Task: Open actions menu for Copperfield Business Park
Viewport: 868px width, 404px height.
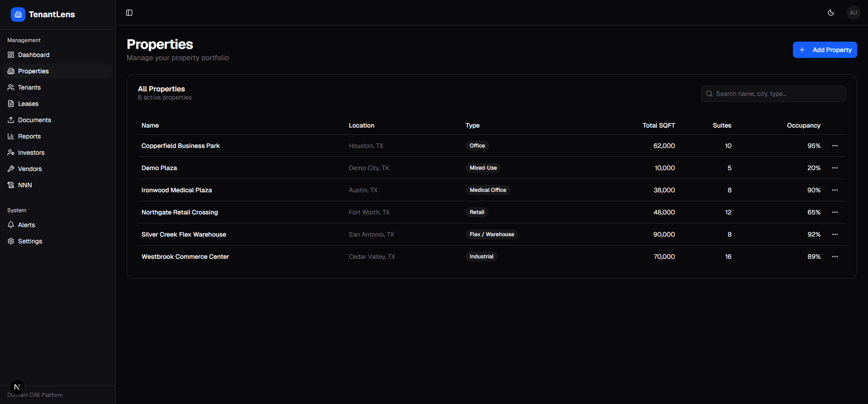Action: pos(835,146)
